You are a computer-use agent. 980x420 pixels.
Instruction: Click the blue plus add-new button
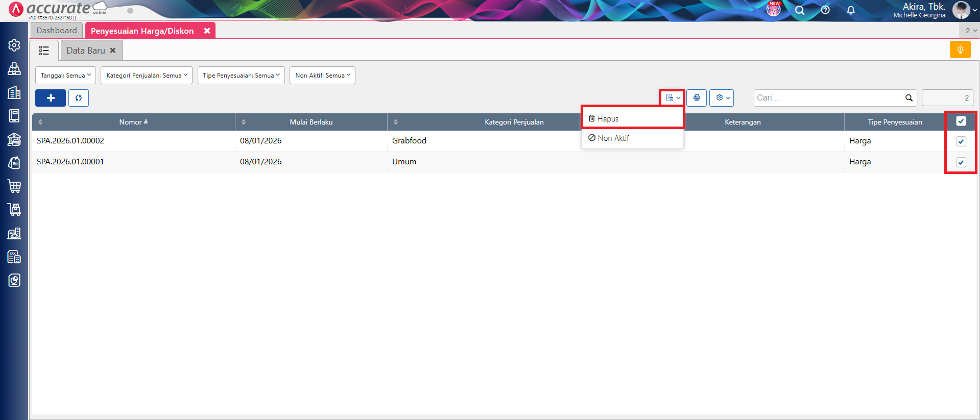(51, 98)
